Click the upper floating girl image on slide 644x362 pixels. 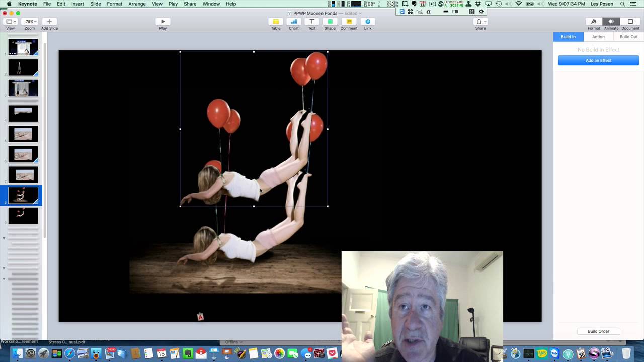pyautogui.click(x=254, y=129)
